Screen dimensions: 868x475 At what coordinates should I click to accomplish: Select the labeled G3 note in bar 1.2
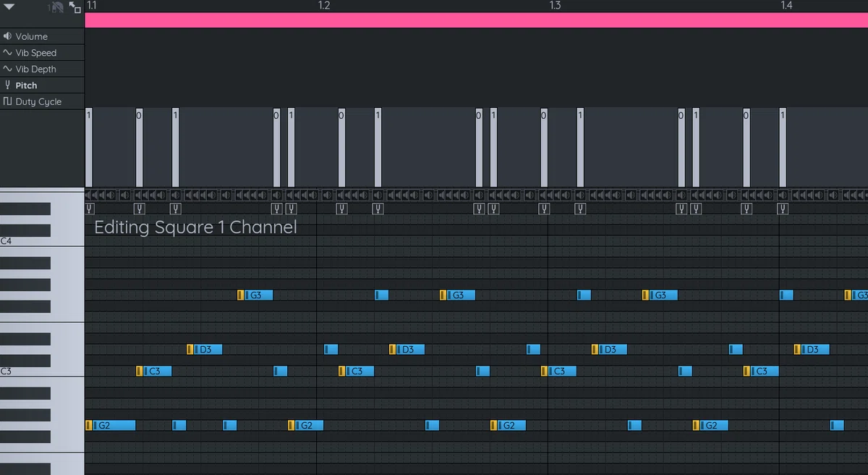(458, 295)
